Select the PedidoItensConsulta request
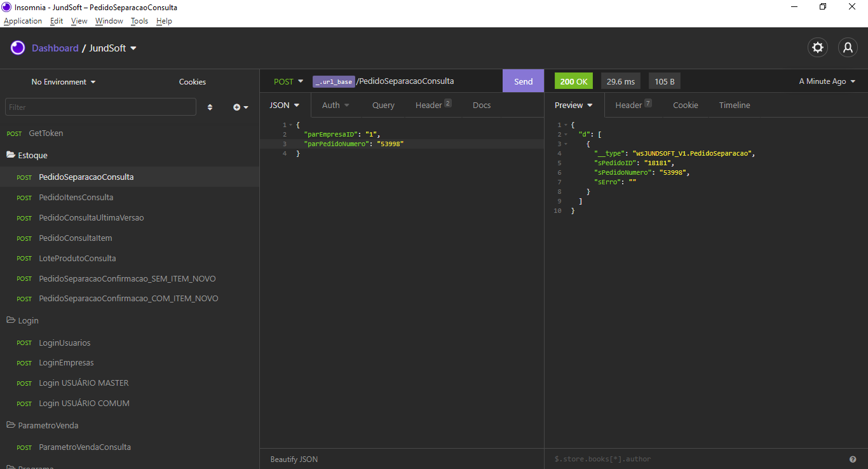Viewport: 868px width, 469px height. (130, 197)
